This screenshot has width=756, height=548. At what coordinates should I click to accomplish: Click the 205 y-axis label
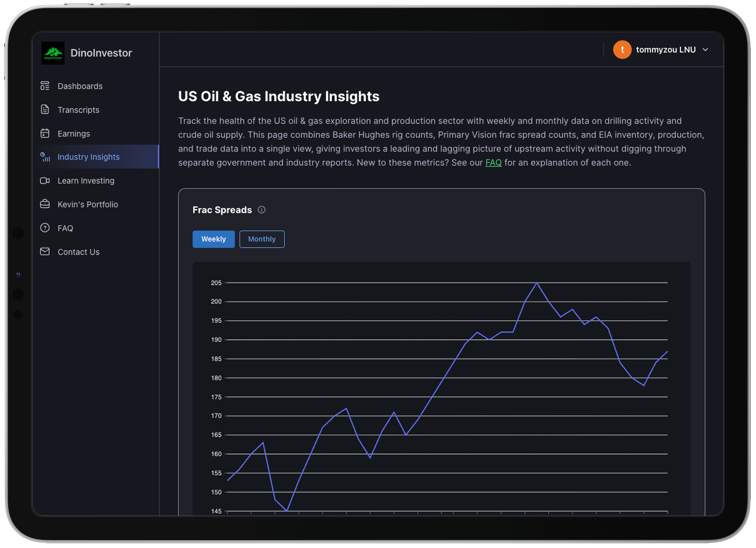[216, 283]
